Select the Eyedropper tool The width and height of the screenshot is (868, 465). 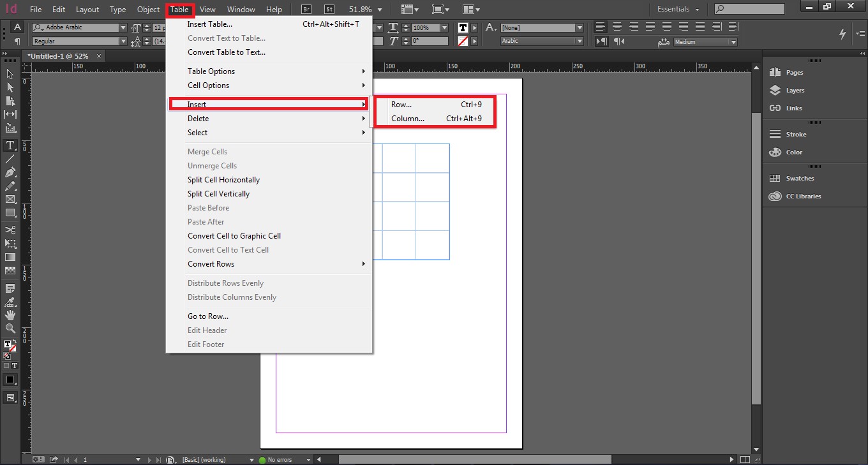pos(10,302)
